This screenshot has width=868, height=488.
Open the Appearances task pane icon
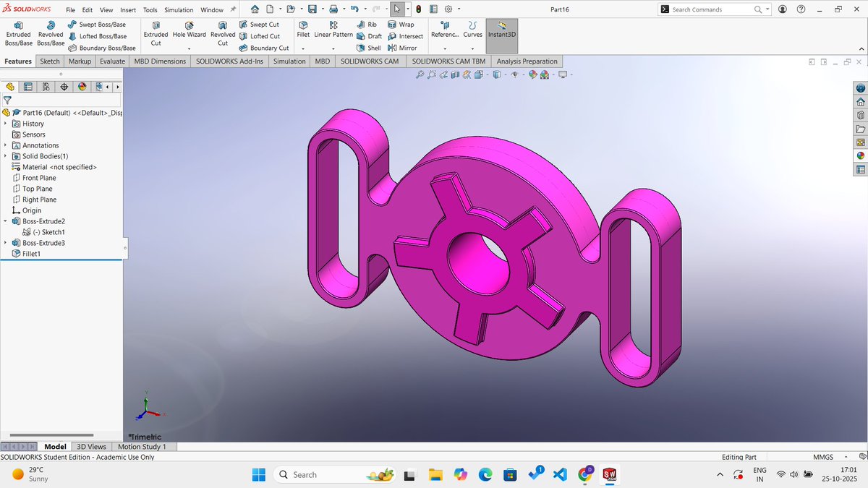(861, 155)
